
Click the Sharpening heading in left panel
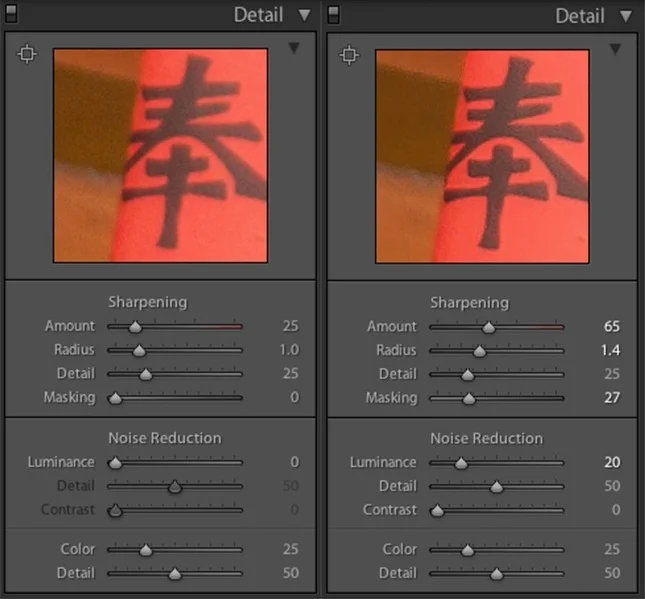click(x=148, y=302)
